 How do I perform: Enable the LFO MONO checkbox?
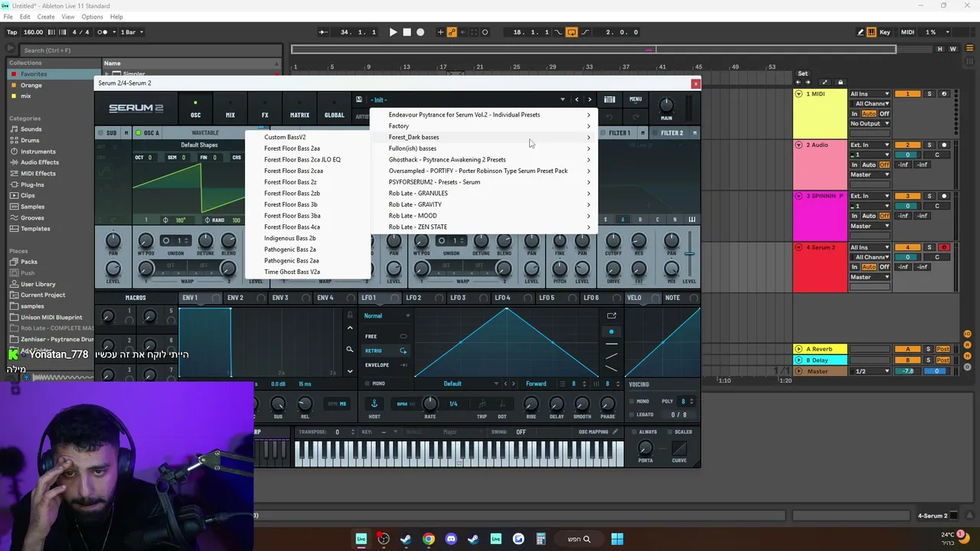click(x=367, y=383)
